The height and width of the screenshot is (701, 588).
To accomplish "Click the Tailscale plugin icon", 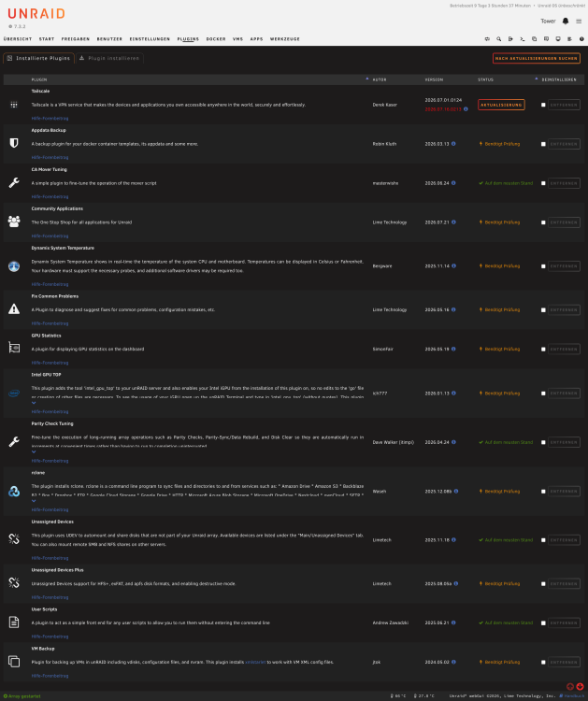I will [x=14, y=105].
